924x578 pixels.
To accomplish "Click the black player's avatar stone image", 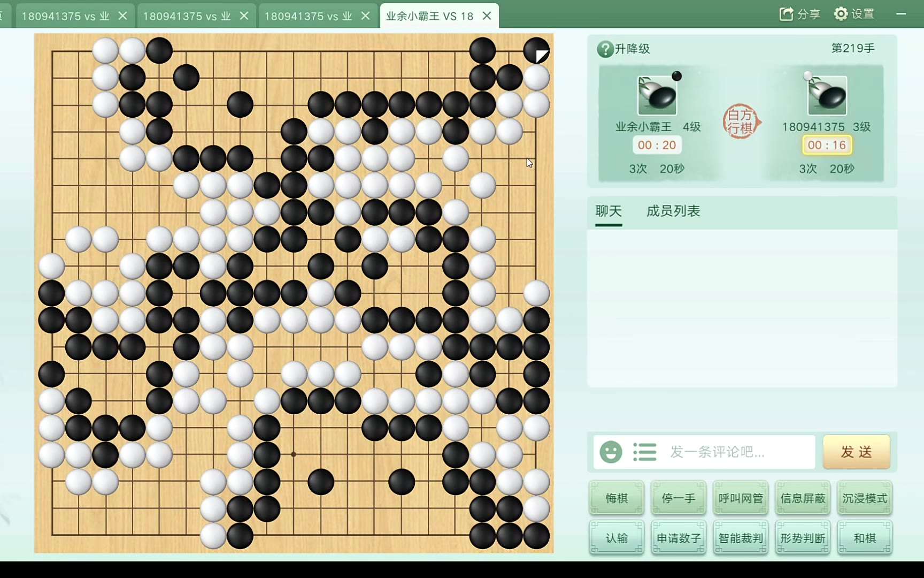I will [657, 96].
